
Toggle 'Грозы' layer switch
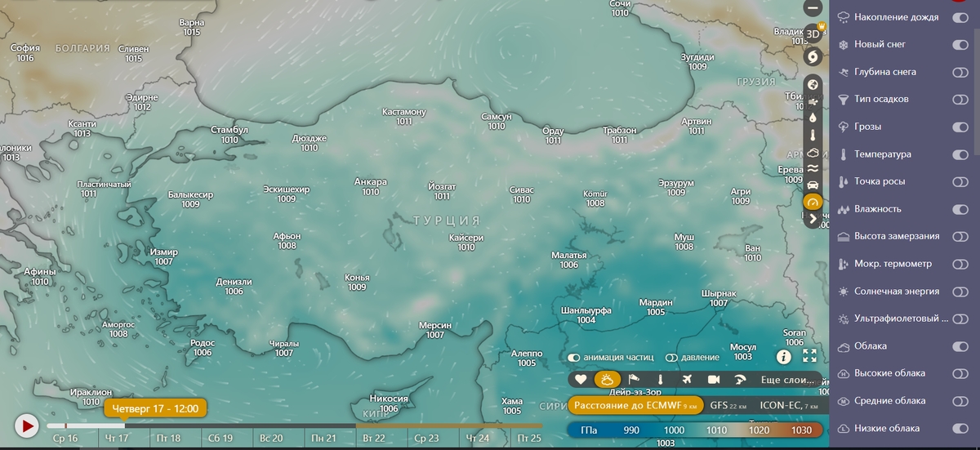click(x=960, y=127)
